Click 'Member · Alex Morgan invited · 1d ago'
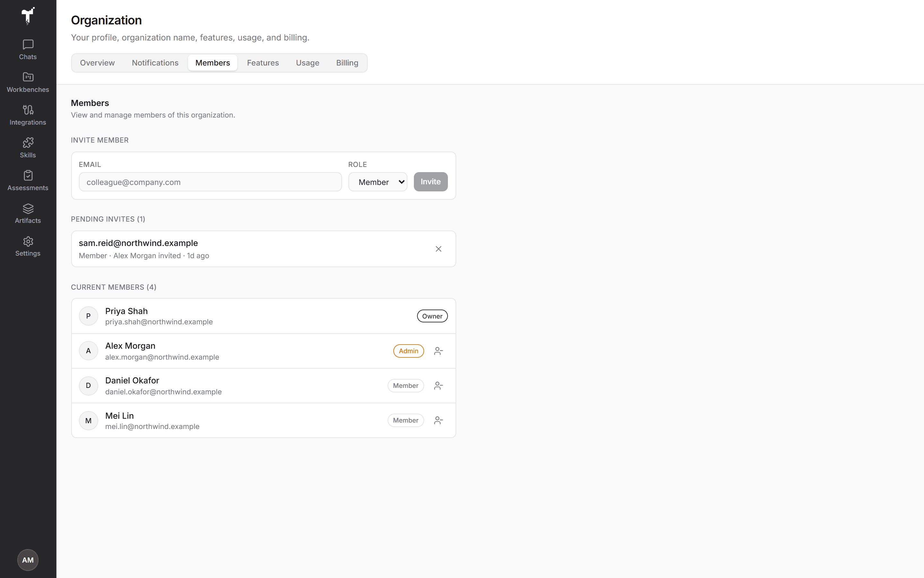This screenshot has width=924, height=578. (x=144, y=256)
